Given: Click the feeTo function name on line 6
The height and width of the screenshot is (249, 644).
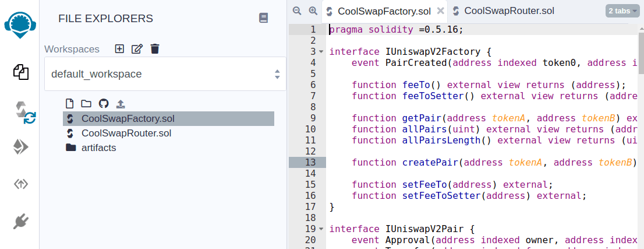Looking at the screenshot, I should click(x=416, y=85).
